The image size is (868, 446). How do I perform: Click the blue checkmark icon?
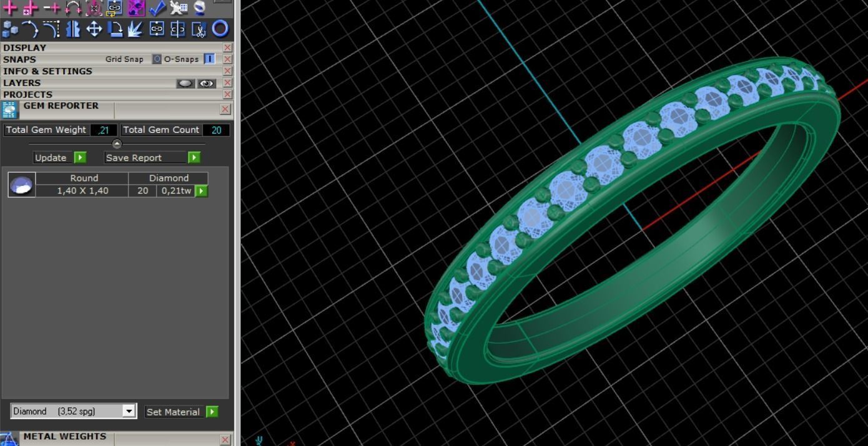[x=157, y=7]
